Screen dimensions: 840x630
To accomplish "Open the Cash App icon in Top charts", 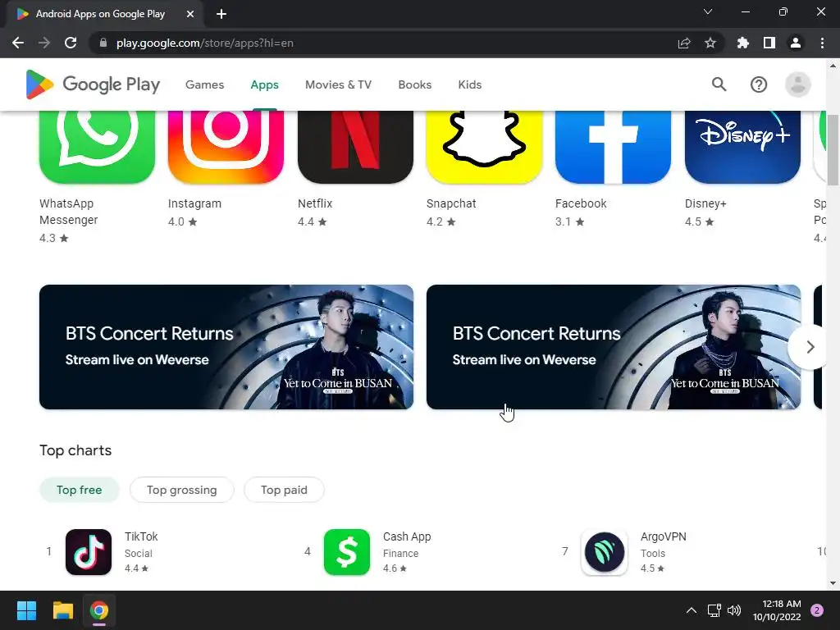I will coord(347,552).
